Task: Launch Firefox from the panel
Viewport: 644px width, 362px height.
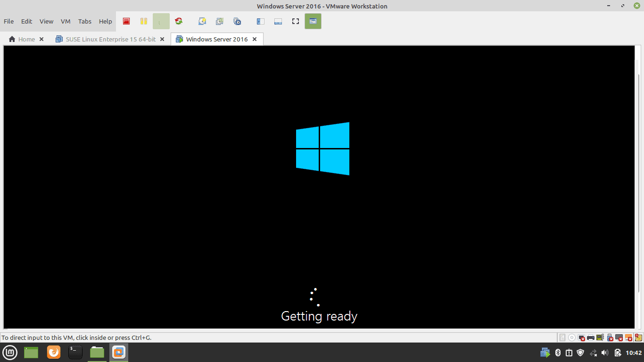Action: pos(54,352)
